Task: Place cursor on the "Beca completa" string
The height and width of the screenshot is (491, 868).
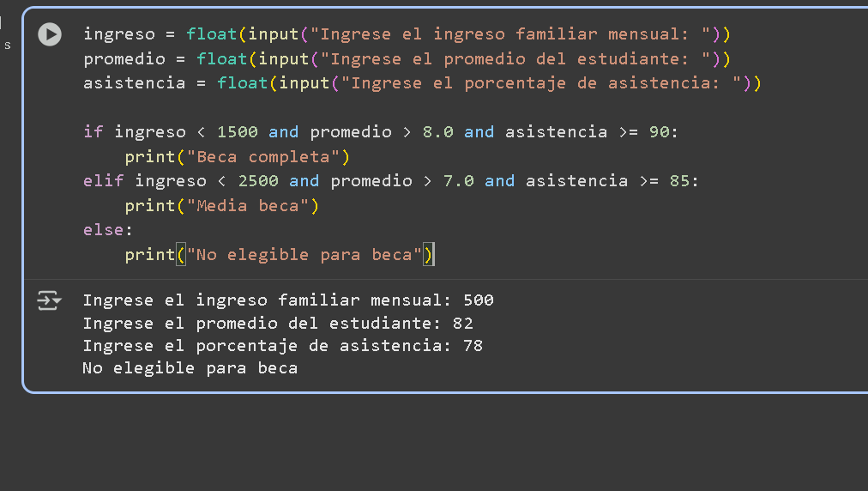Action: [268, 157]
